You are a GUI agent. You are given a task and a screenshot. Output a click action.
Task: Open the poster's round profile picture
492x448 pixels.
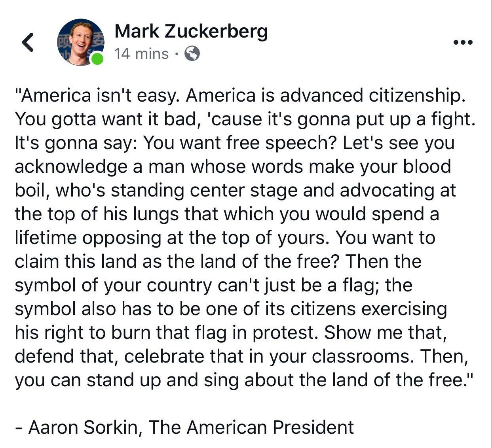81,42
